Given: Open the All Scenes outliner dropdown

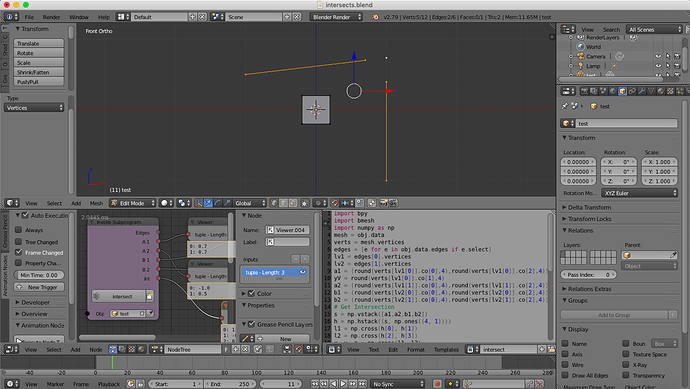Looking at the screenshot, I should point(654,29).
